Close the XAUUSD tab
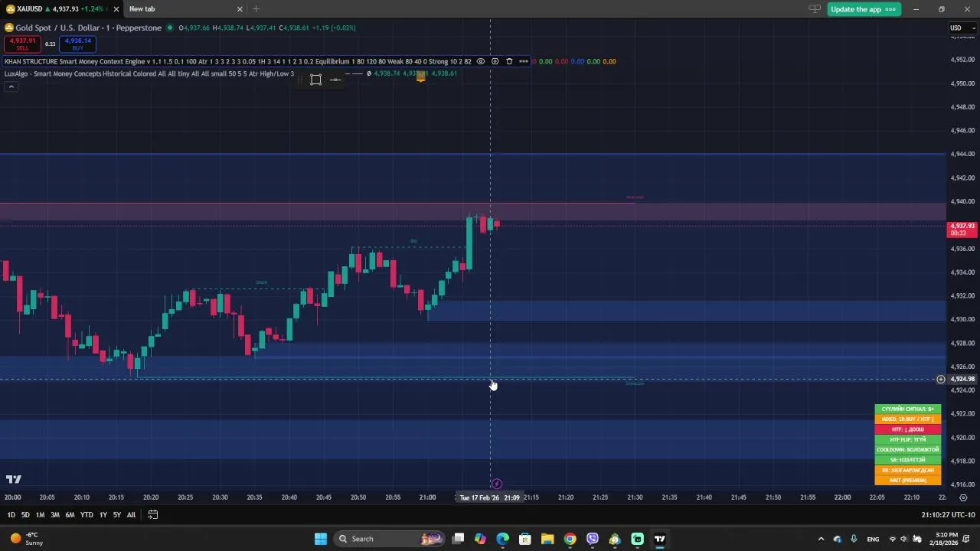The width and height of the screenshot is (980, 551). [116, 9]
